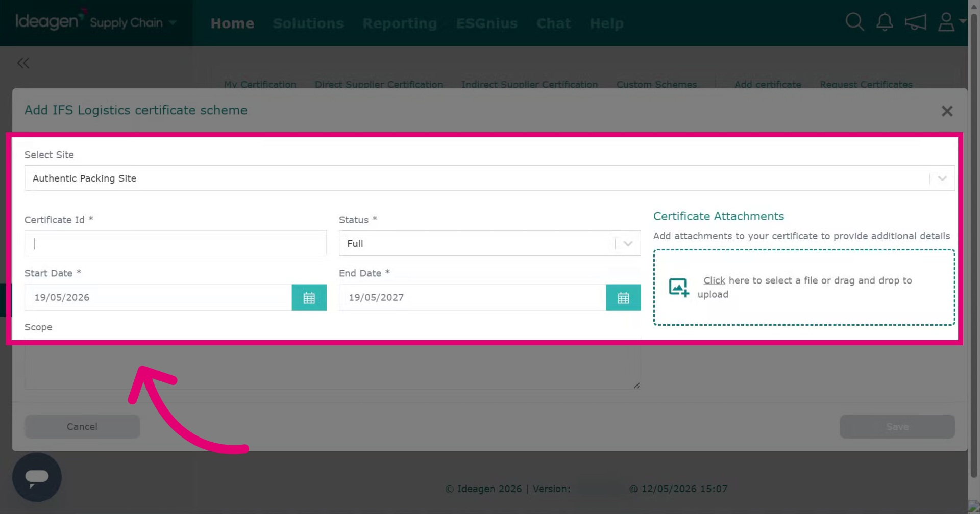This screenshot has height=514, width=980.
Task: Click the file drag and drop area
Action: point(804,287)
